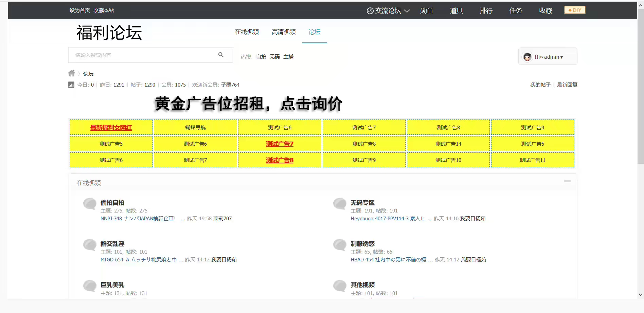Click the home icon in the breadcrumb
The image size is (644, 313).
pyautogui.click(x=71, y=73)
